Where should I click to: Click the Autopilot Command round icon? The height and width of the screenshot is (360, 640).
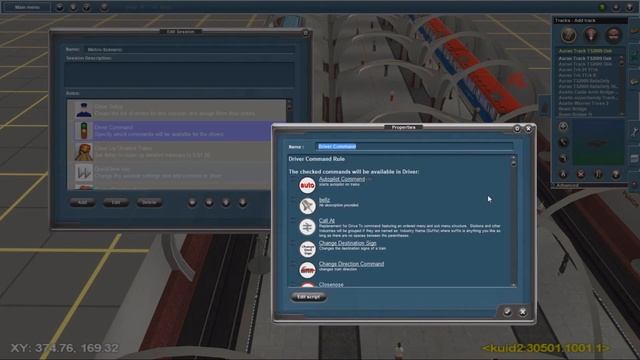click(307, 185)
